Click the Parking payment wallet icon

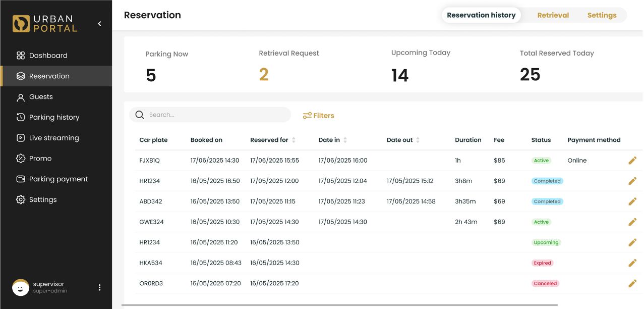(x=21, y=179)
